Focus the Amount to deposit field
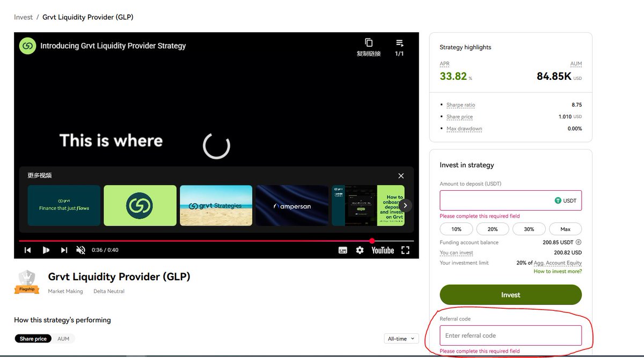Viewport: 644px width, 358px height. pos(510,200)
